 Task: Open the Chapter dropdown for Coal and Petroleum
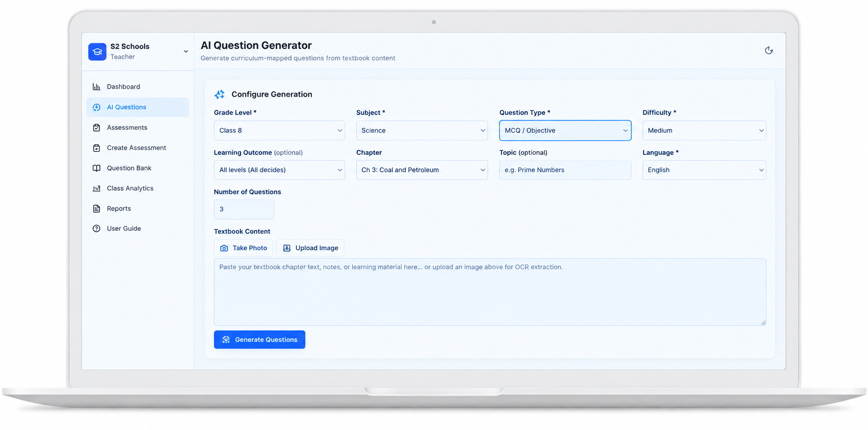point(422,170)
